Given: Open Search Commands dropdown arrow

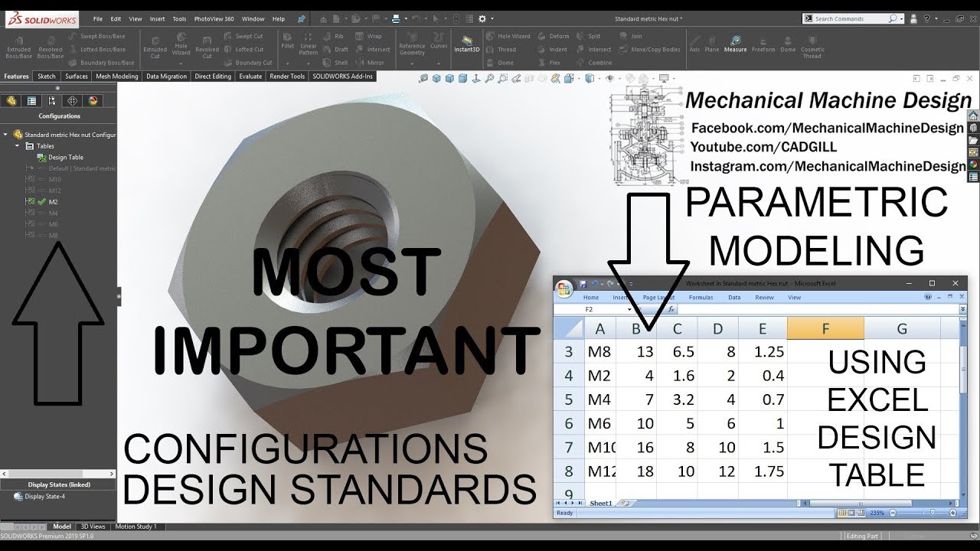Looking at the screenshot, I should pos(902,18).
